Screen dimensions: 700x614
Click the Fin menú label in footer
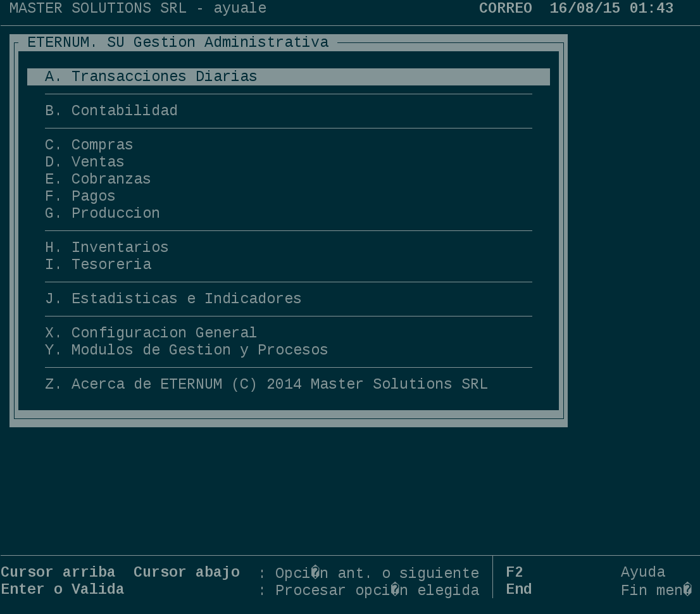[656, 591]
